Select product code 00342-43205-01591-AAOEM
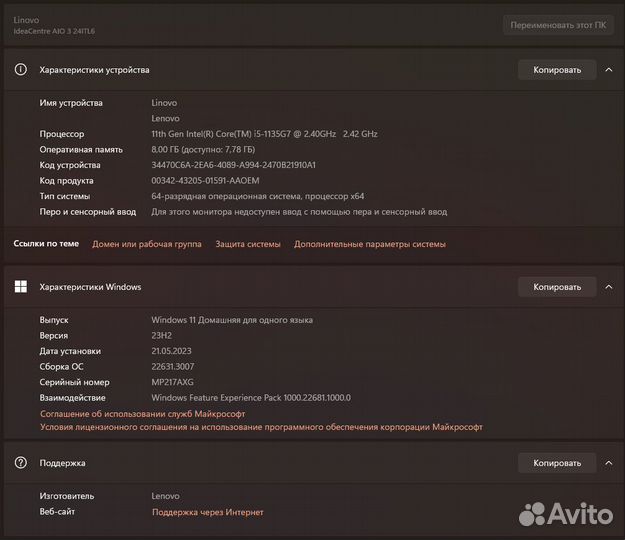The image size is (625, 540). point(205,181)
